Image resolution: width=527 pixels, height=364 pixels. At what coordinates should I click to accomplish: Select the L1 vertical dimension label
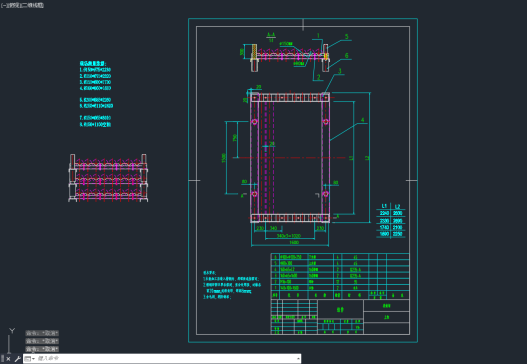(351, 157)
